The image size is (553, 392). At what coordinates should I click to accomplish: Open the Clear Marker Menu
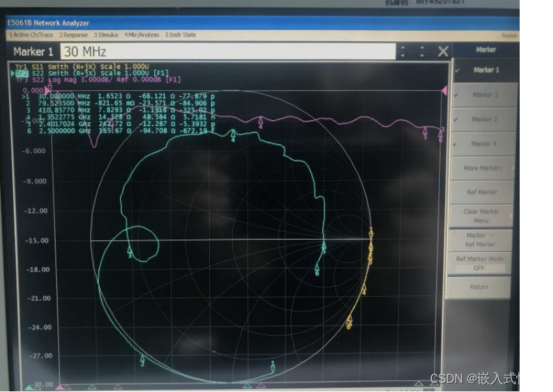[x=481, y=216]
